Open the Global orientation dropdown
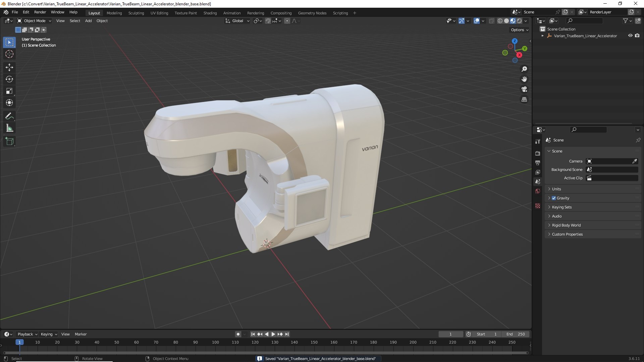Viewport: 644px width, 362px height. tap(237, 21)
